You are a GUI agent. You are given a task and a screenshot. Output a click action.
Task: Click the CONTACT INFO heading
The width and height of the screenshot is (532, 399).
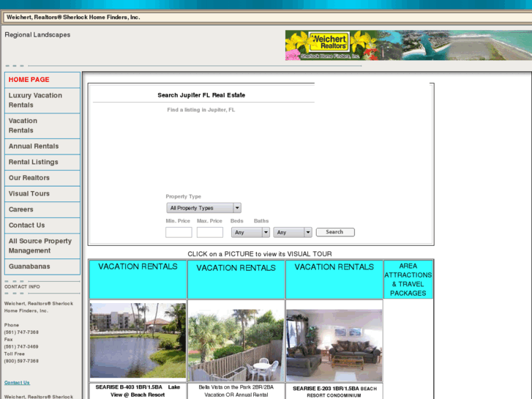click(x=22, y=286)
